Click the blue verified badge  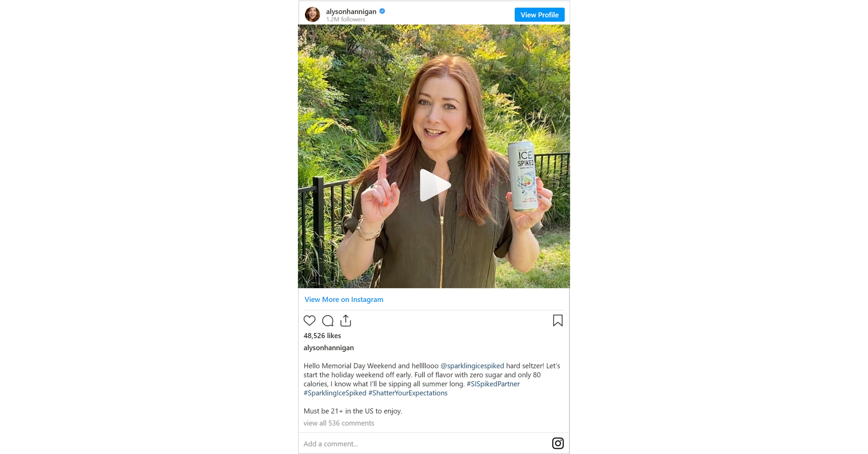coord(382,11)
